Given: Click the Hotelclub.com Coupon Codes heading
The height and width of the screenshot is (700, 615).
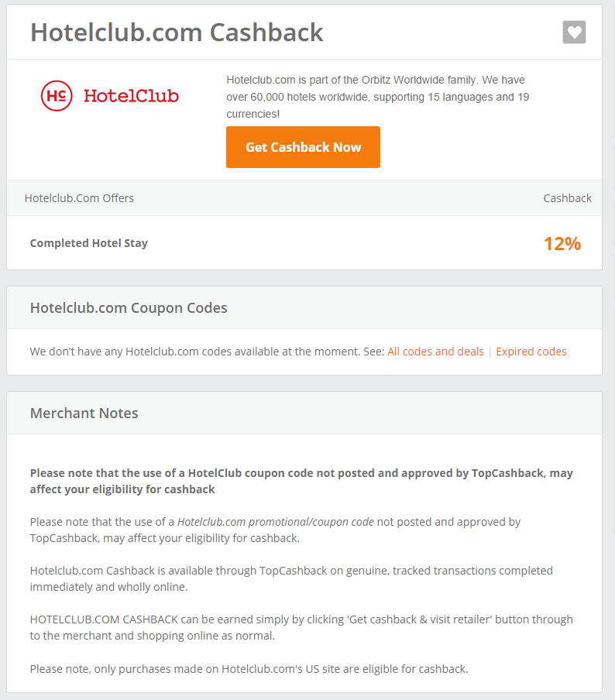Looking at the screenshot, I should click(129, 307).
